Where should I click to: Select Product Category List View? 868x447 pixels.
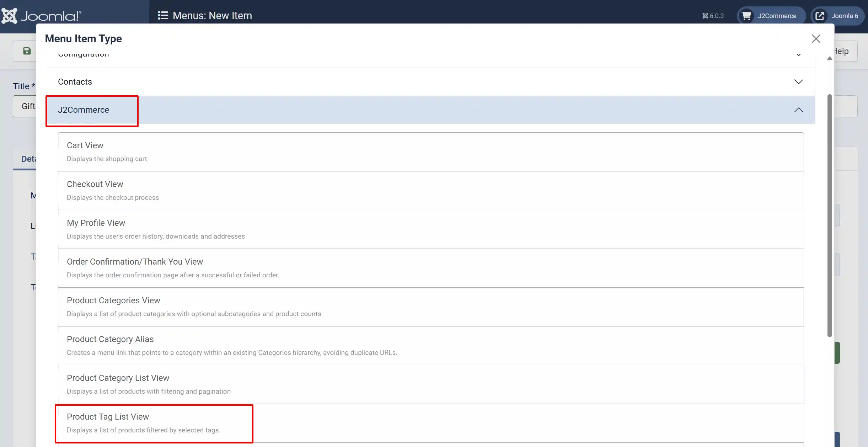tap(431, 384)
